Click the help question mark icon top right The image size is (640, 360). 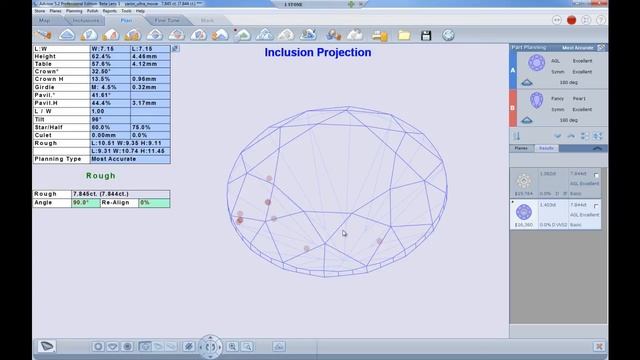[x=601, y=20]
